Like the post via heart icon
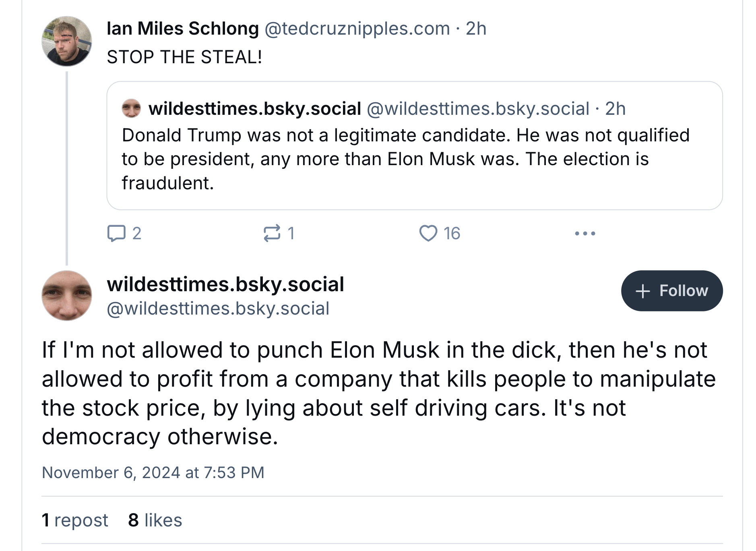The image size is (756, 551). coord(428,233)
